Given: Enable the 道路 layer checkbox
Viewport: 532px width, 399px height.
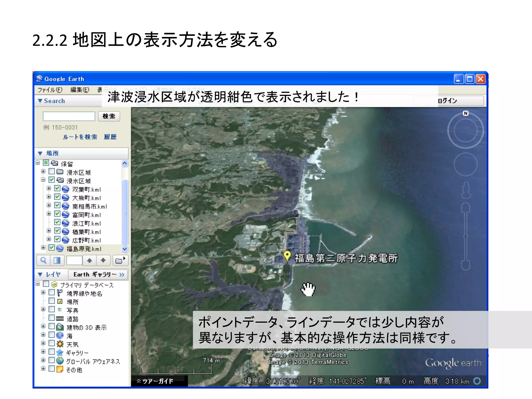Looking at the screenshot, I should (52, 318).
